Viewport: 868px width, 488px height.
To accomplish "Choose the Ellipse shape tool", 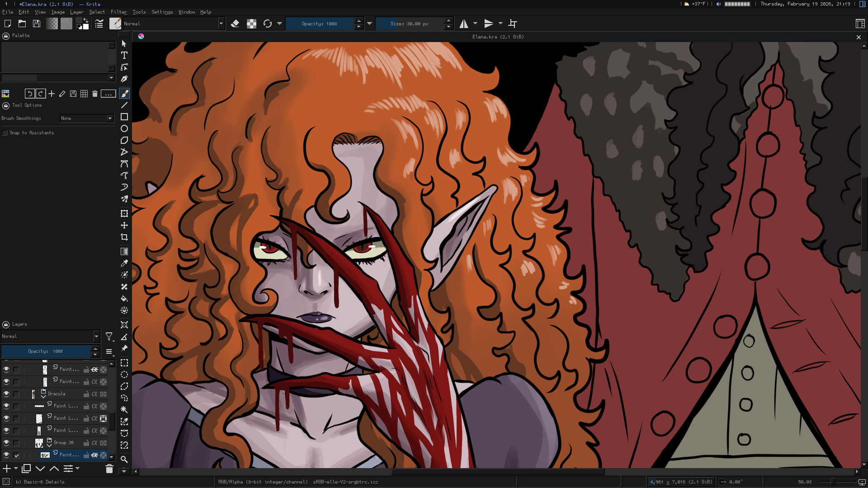I will coord(124,128).
